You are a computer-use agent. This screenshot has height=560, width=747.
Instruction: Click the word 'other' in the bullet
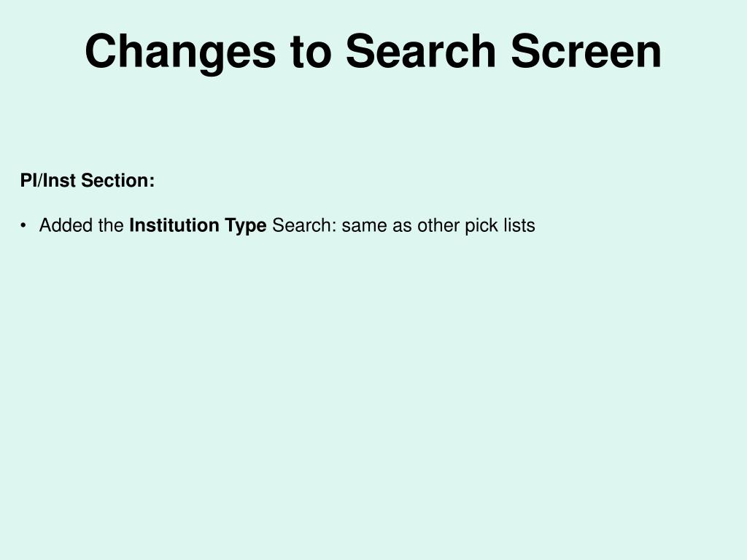438,225
